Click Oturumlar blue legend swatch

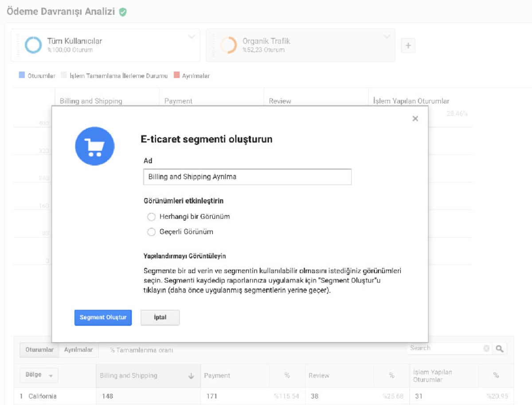(x=22, y=75)
